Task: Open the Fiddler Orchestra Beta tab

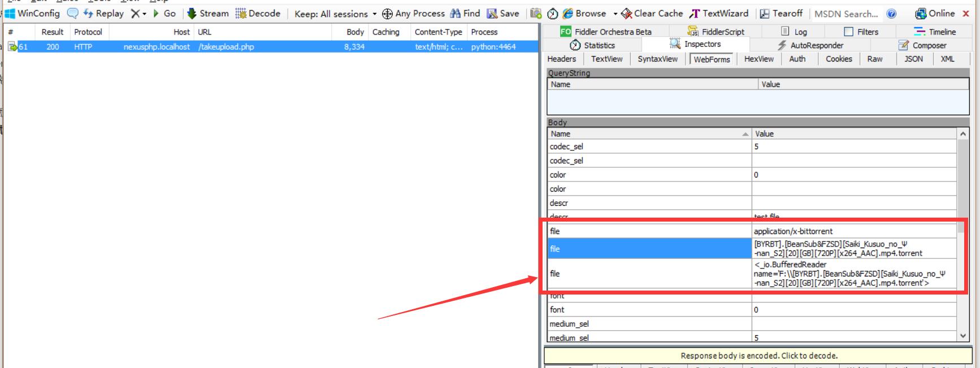Action: (605, 32)
